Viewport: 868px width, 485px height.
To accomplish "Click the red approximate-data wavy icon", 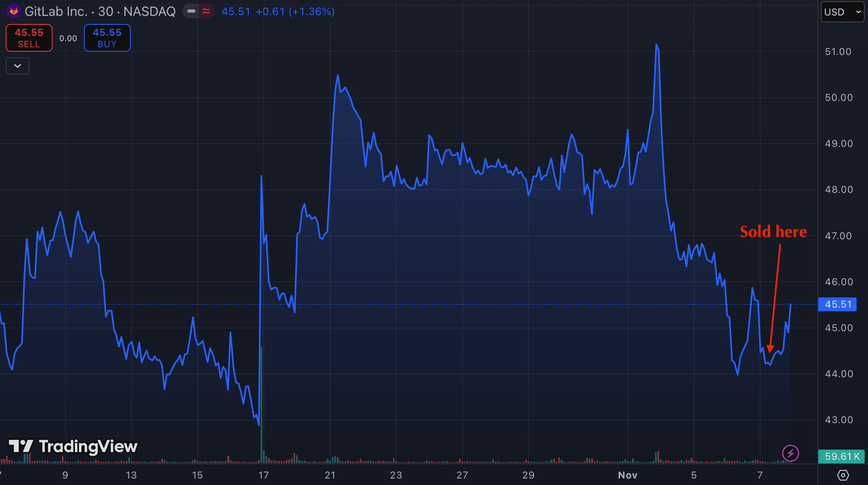I will tap(206, 11).
